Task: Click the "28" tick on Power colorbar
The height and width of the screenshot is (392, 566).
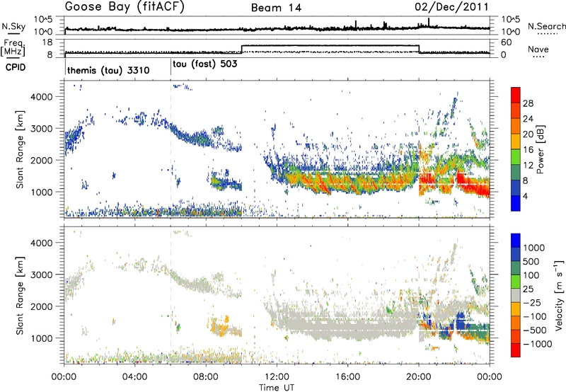Action: (x=528, y=103)
